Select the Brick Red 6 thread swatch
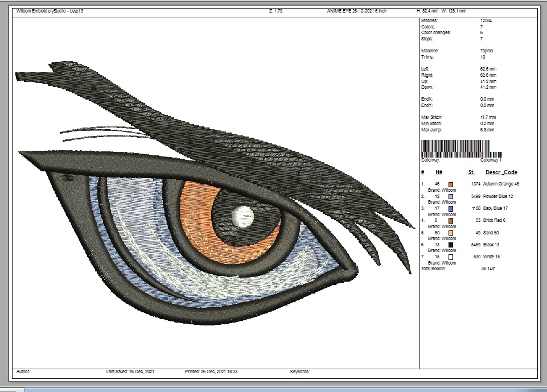 (x=451, y=220)
